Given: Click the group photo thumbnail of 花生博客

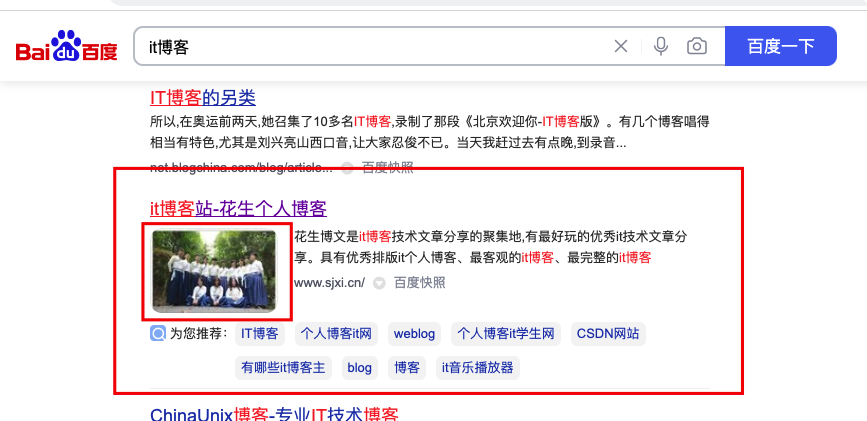Looking at the screenshot, I should [214, 271].
